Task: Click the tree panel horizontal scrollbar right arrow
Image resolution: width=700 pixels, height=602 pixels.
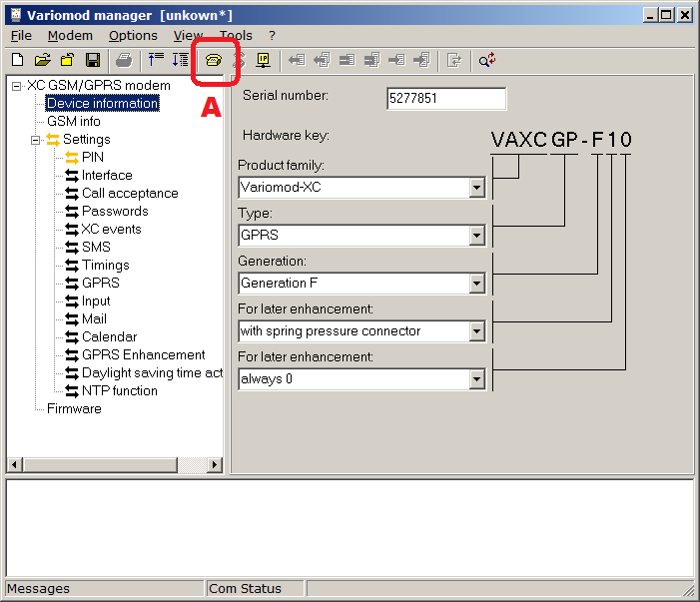Action: click(x=216, y=465)
